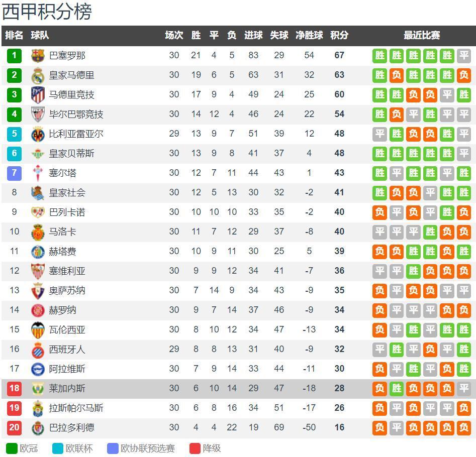This screenshot has width=476, height=457.
Task: Select the 莱加内斯 team name
Action: (x=67, y=389)
